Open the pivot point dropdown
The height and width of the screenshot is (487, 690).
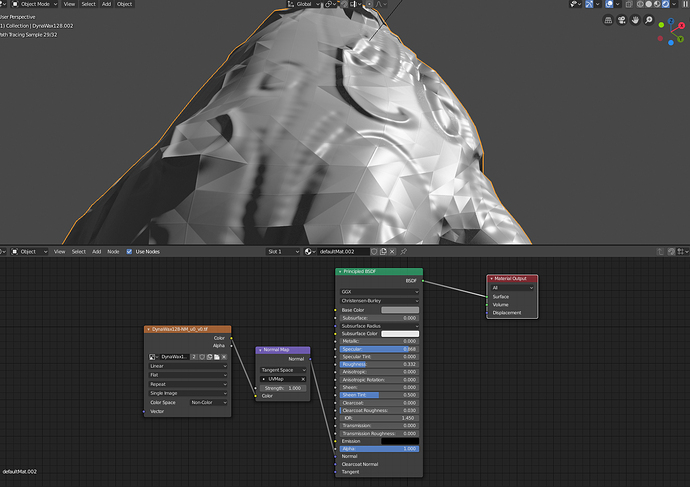coord(330,4)
